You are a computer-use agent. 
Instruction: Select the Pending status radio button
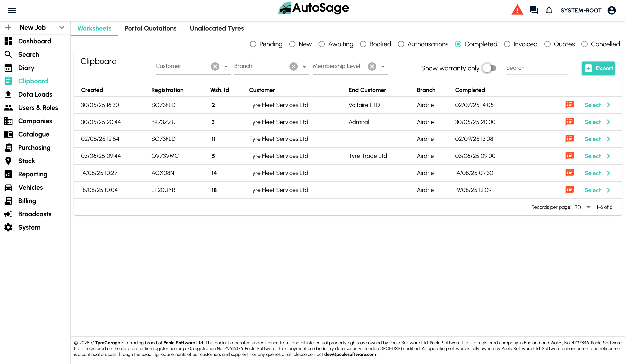[253, 44]
